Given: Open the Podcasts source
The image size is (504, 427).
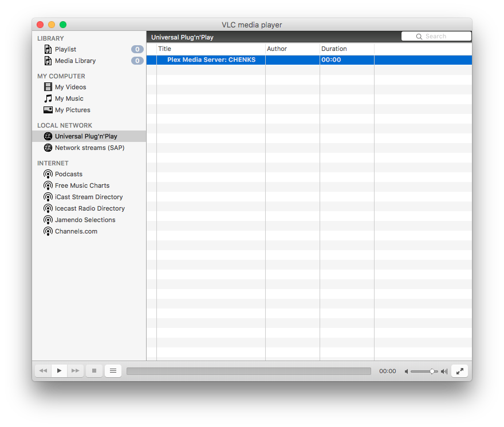Looking at the screenshot, I should (68, 174).
